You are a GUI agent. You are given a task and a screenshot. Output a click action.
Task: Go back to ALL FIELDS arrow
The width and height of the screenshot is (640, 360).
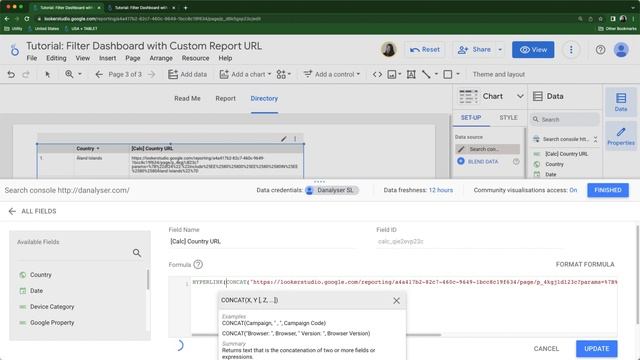pyautogui.click(x=12, y=211)
